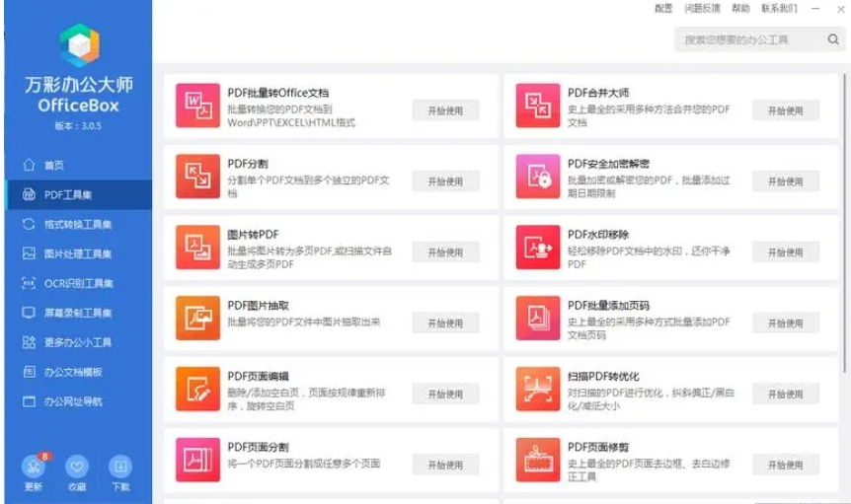The width and height of the screenshot is (851, 504).
Task: Open 图片处理工具集 in the sidebar
Action: click(x=79, y=253)
